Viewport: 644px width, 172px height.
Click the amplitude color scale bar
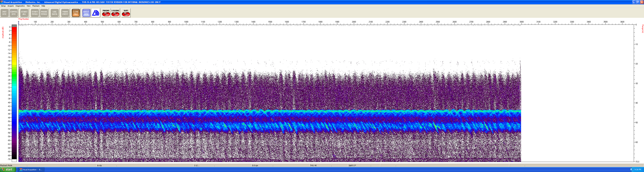(14, 93)
